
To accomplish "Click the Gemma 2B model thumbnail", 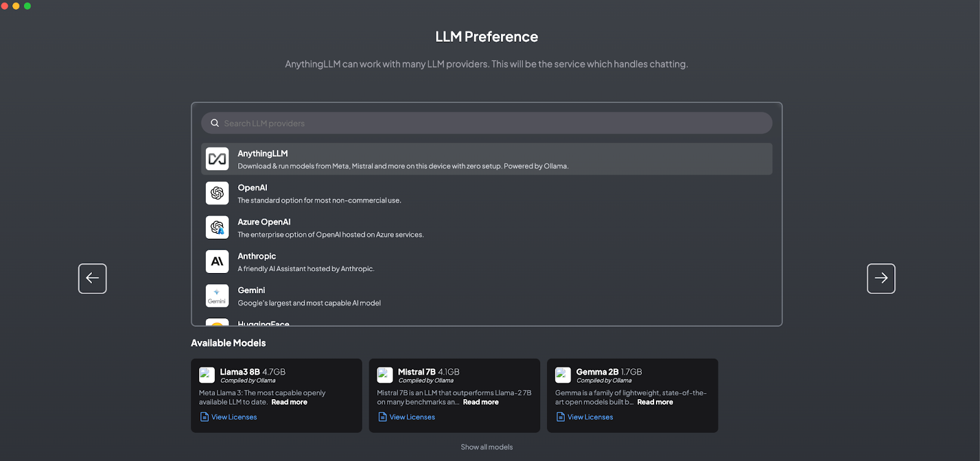I will pos(563,375).
